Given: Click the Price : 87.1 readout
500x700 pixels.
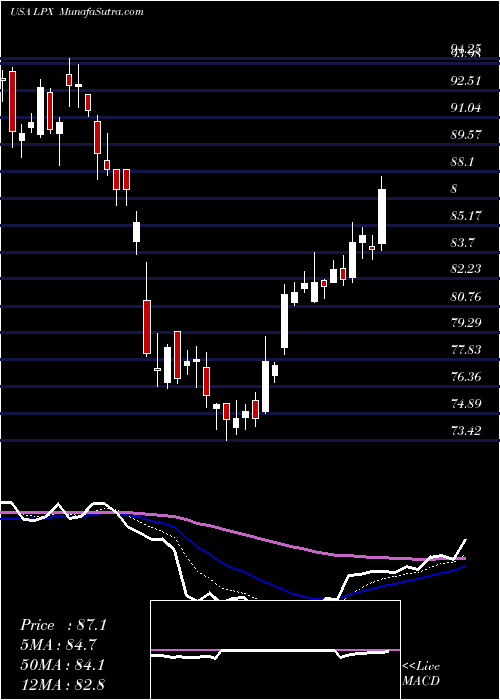Looking at the screenshot, I should 63,625.
